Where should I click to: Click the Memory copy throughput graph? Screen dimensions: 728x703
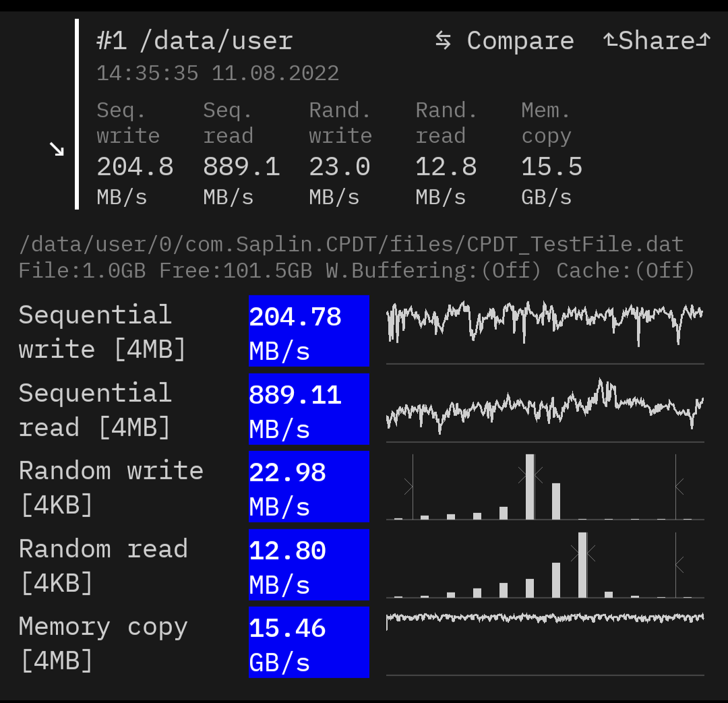[x=545, y=640]
